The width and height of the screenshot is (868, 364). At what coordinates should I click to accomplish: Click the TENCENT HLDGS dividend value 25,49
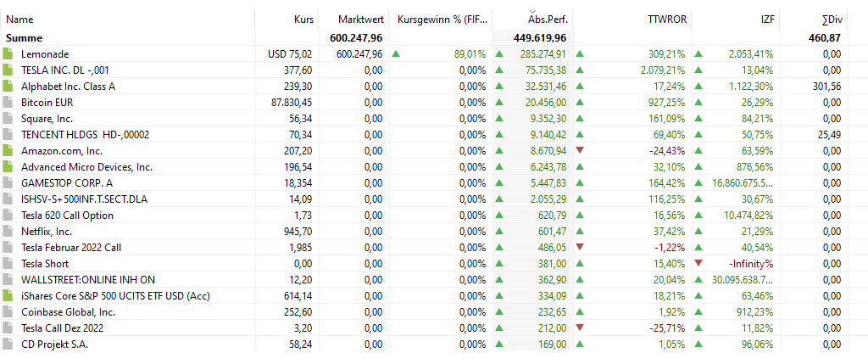point(831,135)
